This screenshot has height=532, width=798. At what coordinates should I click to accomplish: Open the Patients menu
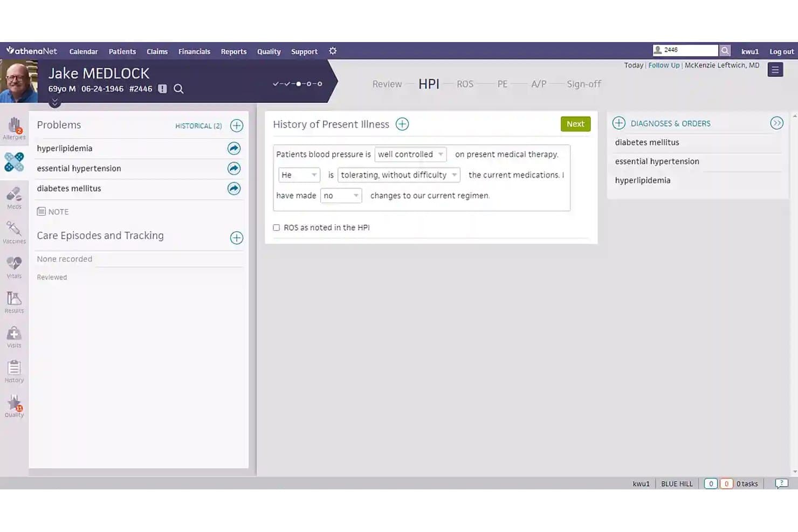point(122,52)
